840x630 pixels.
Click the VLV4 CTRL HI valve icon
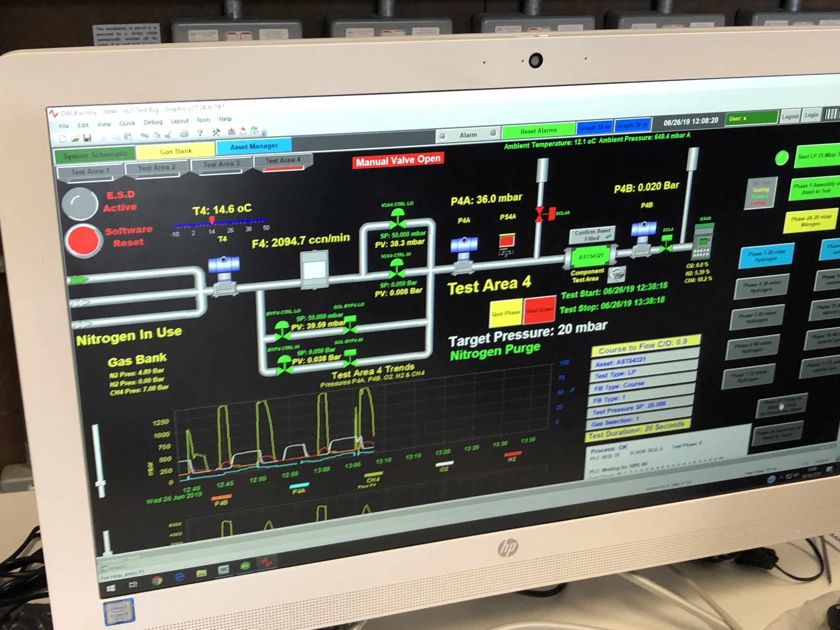(x=396, y=268)
